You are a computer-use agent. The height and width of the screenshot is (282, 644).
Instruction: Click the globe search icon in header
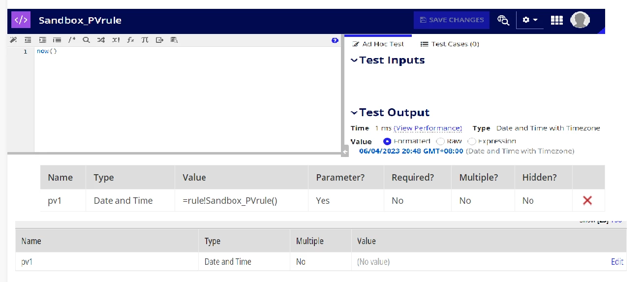503,20
